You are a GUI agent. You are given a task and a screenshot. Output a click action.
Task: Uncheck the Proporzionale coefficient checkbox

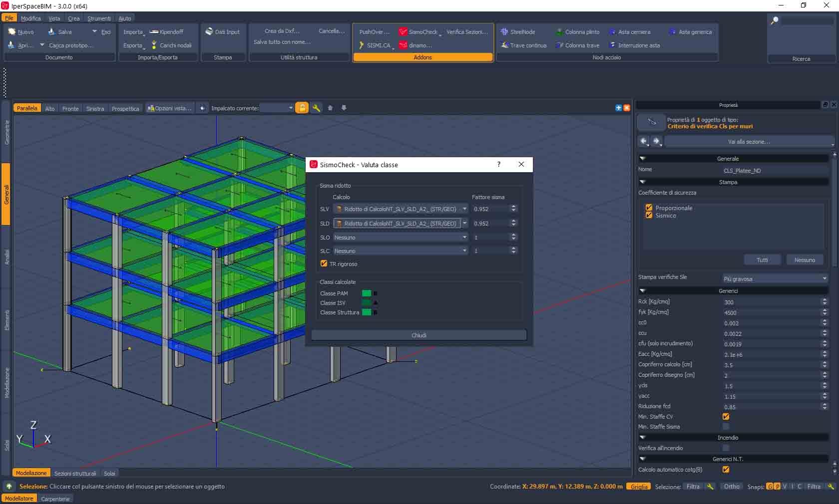(x=649, y=208)
